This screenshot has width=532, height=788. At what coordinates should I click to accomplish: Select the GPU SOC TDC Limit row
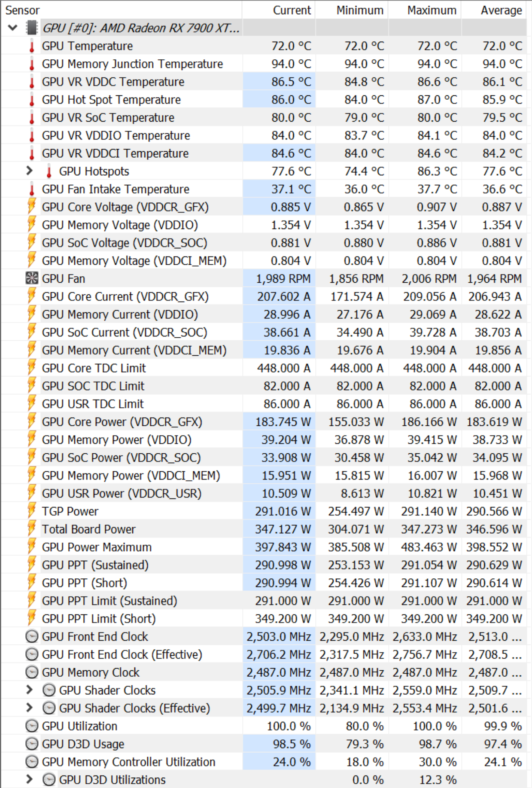(264, 386)
